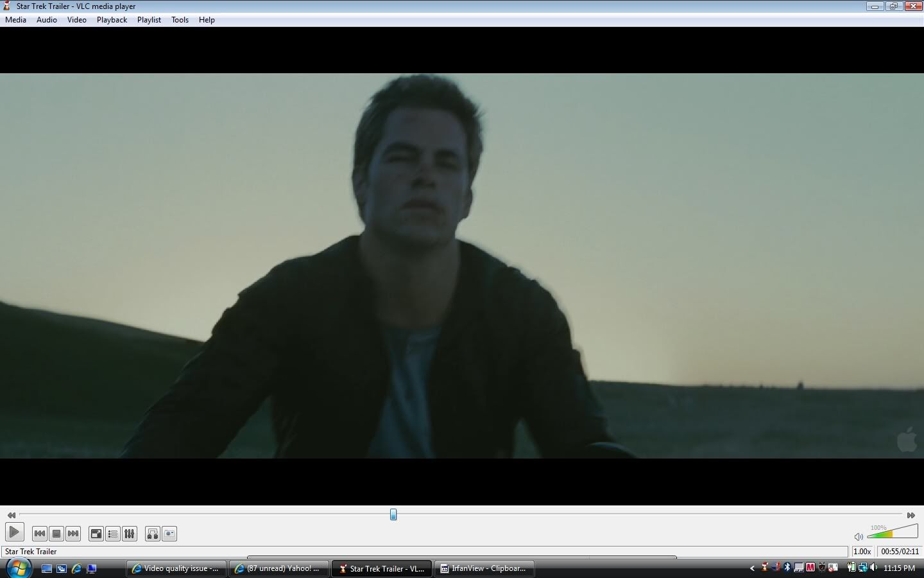Click Switch Between Windows quick launch icon
The image size is (924, 578).
tap(62, 568)
